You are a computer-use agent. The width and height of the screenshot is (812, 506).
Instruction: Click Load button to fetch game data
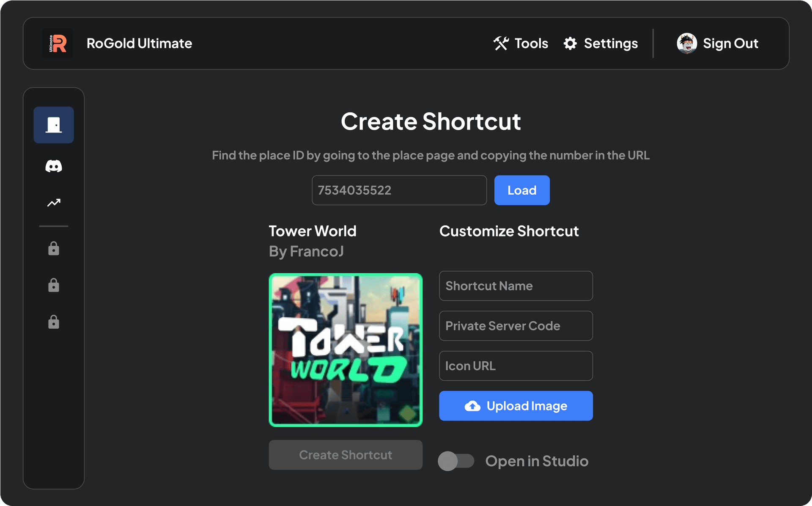(x=521, y=190)
